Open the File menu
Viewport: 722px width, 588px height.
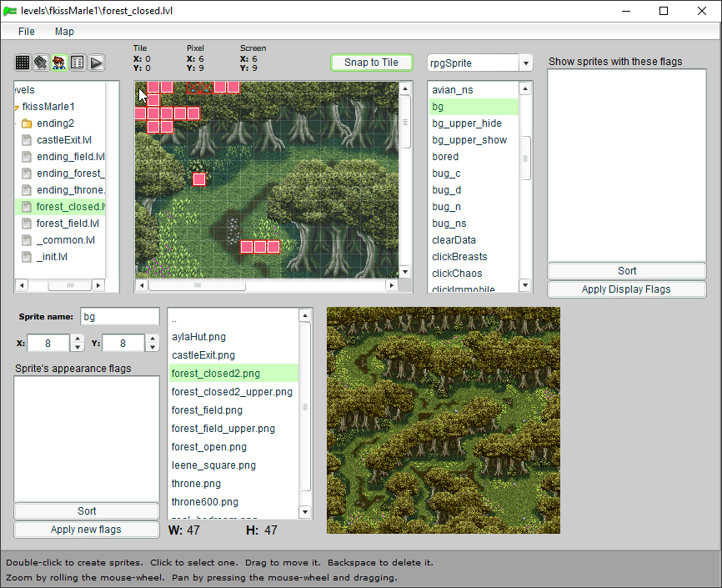27,32
